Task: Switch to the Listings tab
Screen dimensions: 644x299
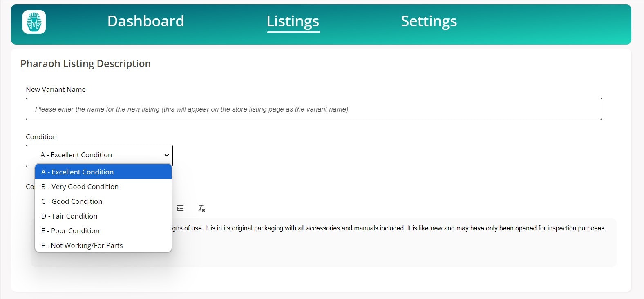Action: [293, 21]
